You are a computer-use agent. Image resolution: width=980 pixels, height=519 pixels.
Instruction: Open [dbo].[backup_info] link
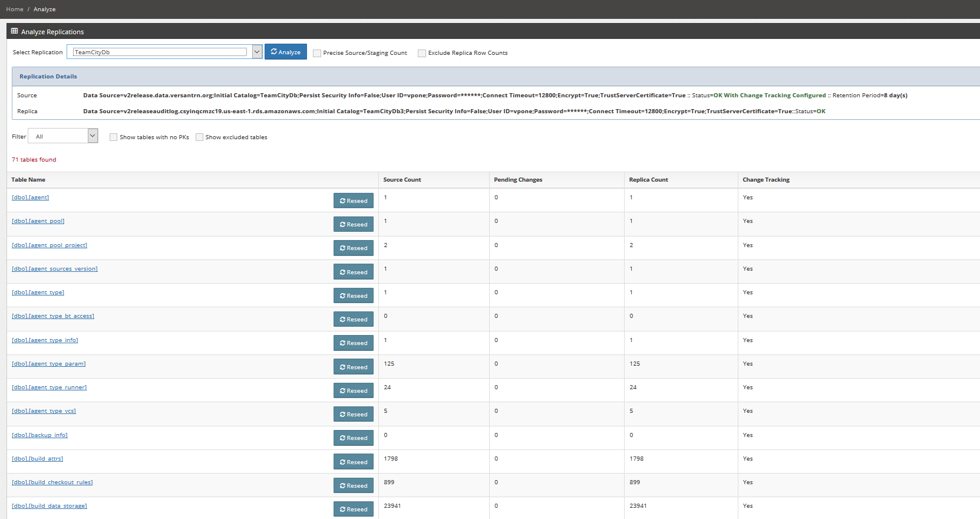pos(40,435)
